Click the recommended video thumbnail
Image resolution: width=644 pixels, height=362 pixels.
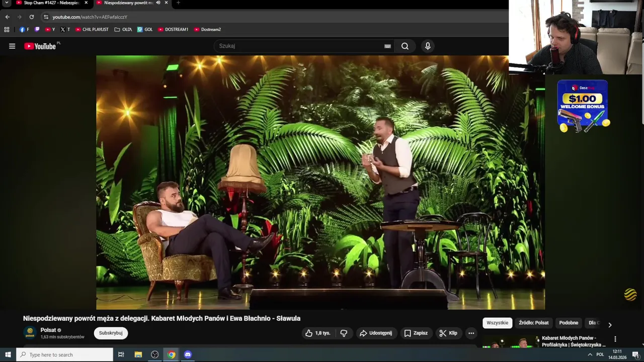(x=510, y=342)
